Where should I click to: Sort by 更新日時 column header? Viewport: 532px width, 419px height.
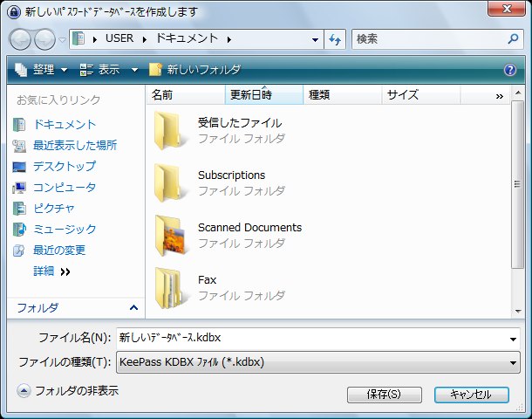tap(264, 95)
